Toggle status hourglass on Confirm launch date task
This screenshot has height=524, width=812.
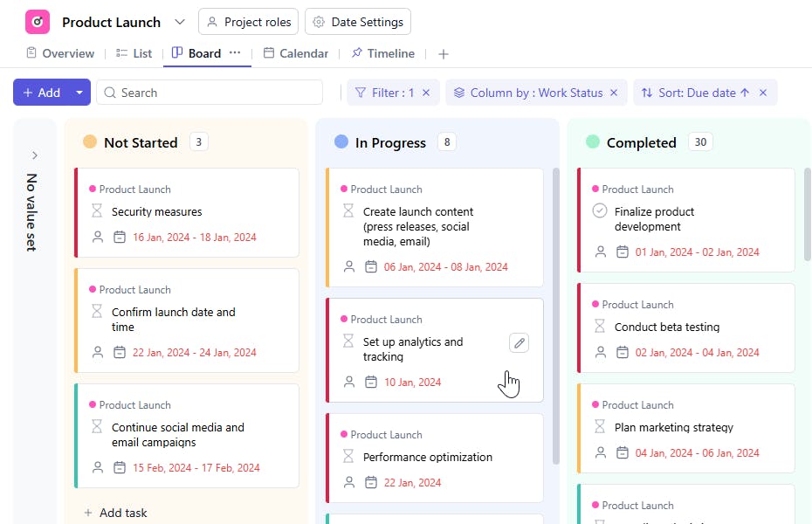click(x=97, y=312)
